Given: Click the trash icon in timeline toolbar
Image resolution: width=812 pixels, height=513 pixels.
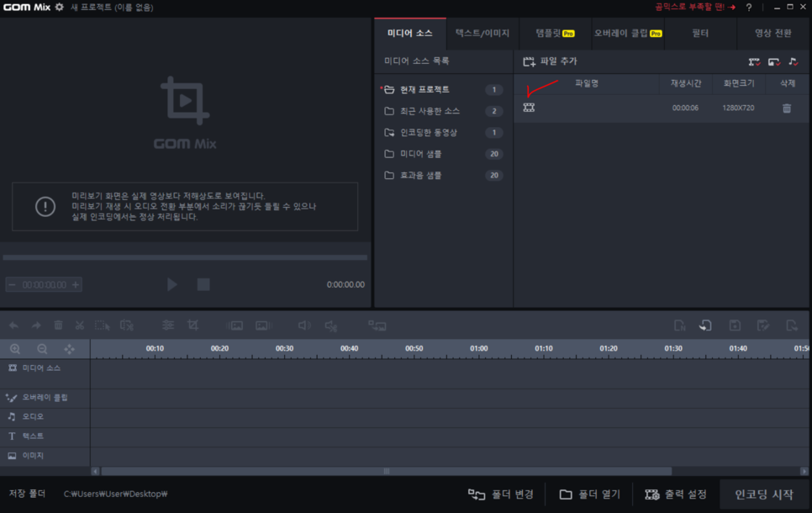Looking at the screenshot, I should pos(58,325).
